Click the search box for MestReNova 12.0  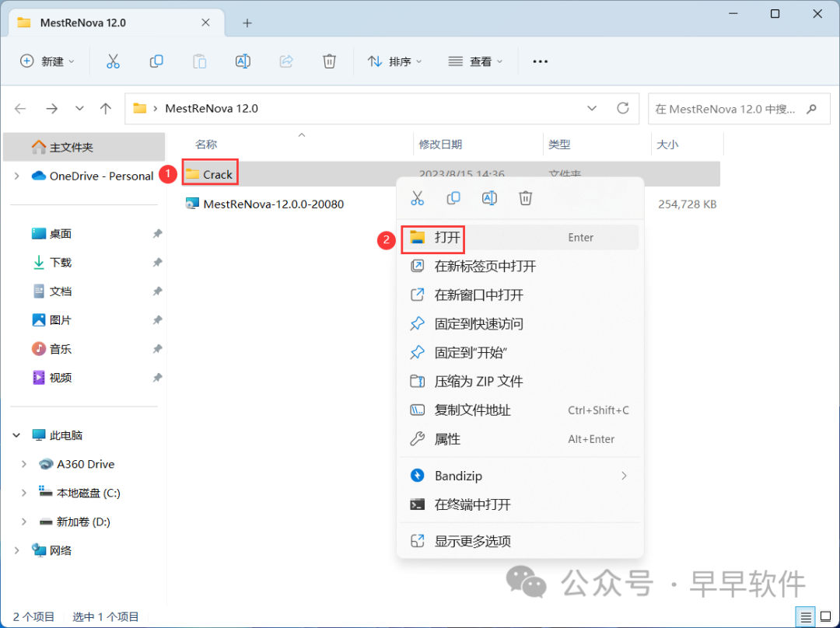[x=727, y=109]
